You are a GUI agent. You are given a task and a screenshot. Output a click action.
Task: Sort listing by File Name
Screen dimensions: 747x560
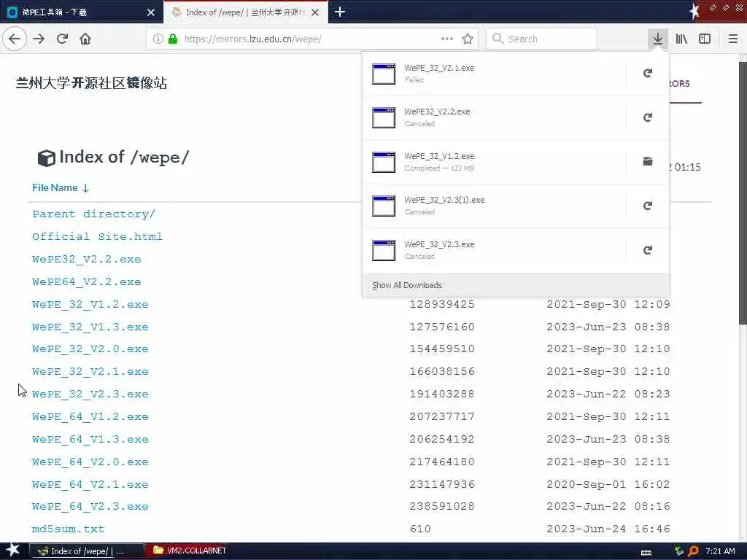coord(61,187)
